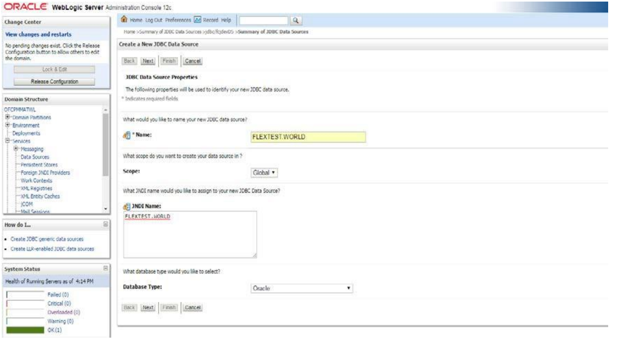Screen dimensions: 644x345
Task: Expand the Domain Partitions tree node
Action: tap(6, 117)
